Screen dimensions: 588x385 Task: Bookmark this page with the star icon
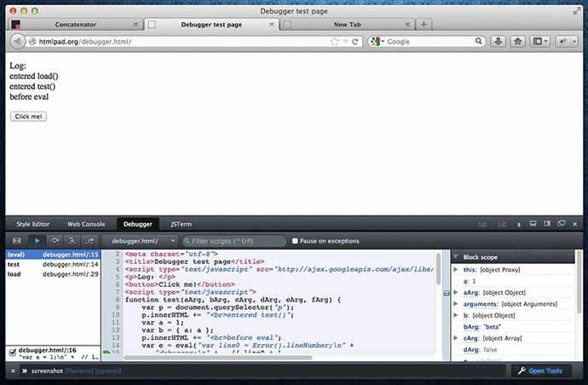335,41
